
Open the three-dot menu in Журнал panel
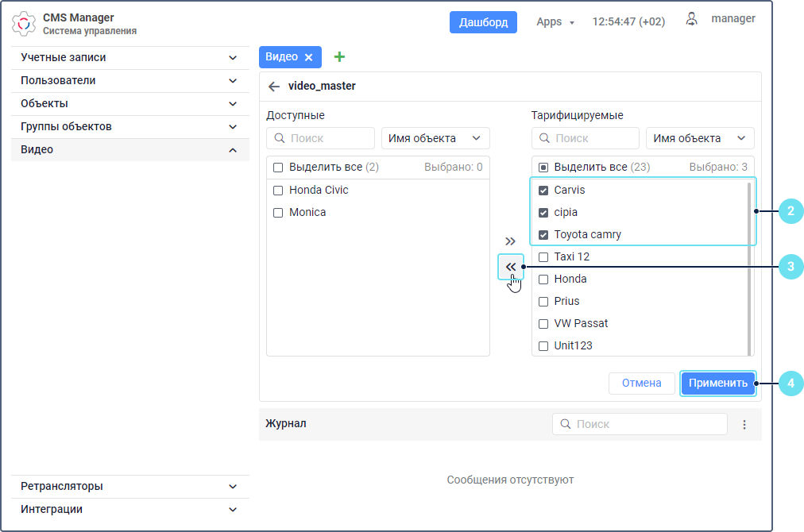pyautogui.click(x=744, y=425)
